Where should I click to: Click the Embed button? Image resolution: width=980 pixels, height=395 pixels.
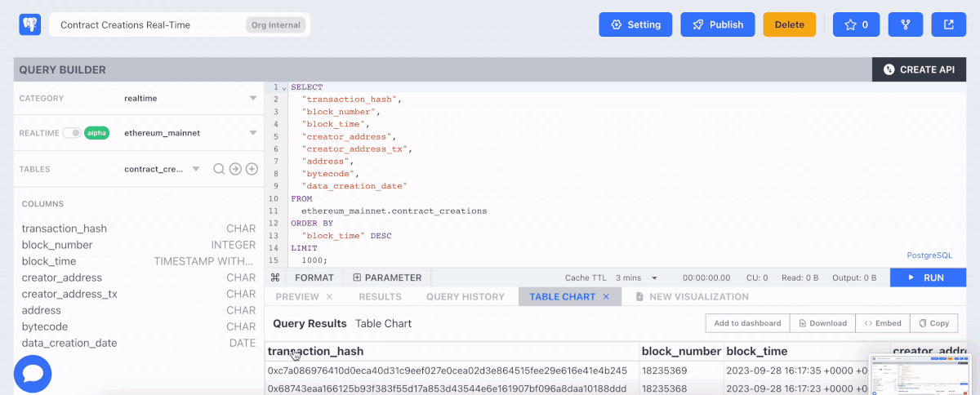[x=883, y=323]
